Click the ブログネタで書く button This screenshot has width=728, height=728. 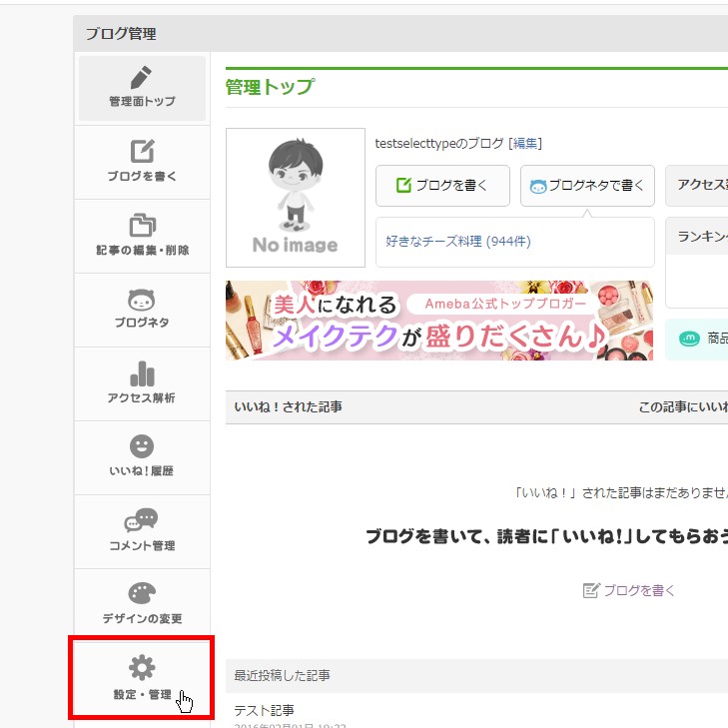point(587,186)
